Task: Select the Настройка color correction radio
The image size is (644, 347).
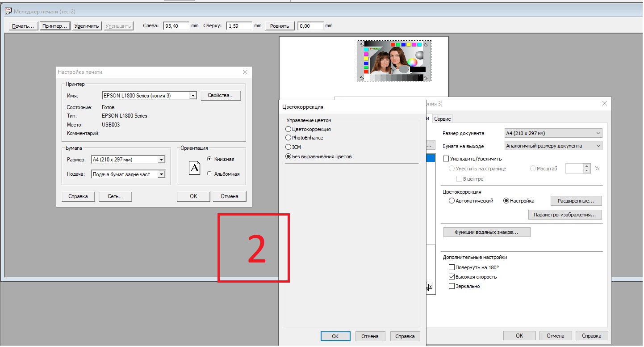Action: point(506,201)
